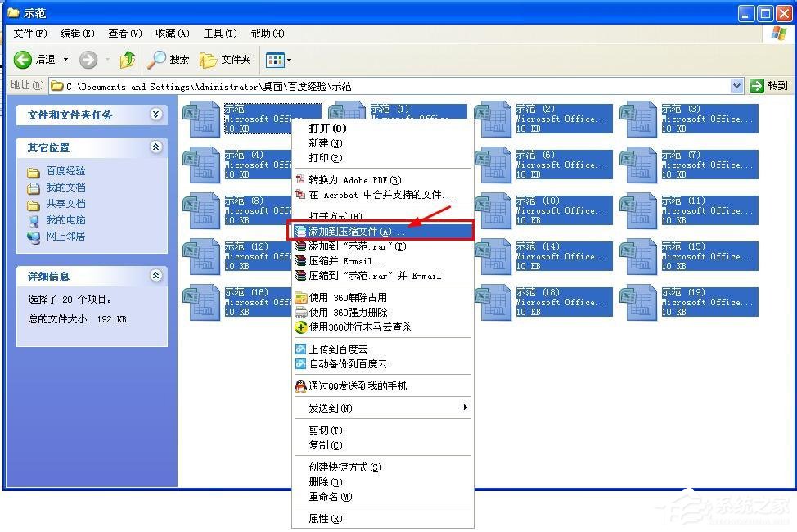Collapse the 详细信息 panel chevron
Image resolution: width=797 pixels, height=532 pixels.
tap(155, 276)
